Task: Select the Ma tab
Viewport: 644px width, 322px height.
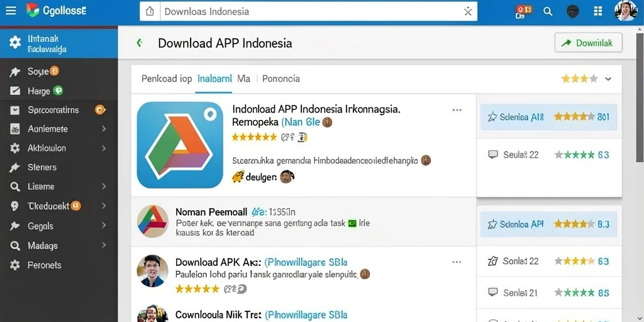Action: point(243,79)
